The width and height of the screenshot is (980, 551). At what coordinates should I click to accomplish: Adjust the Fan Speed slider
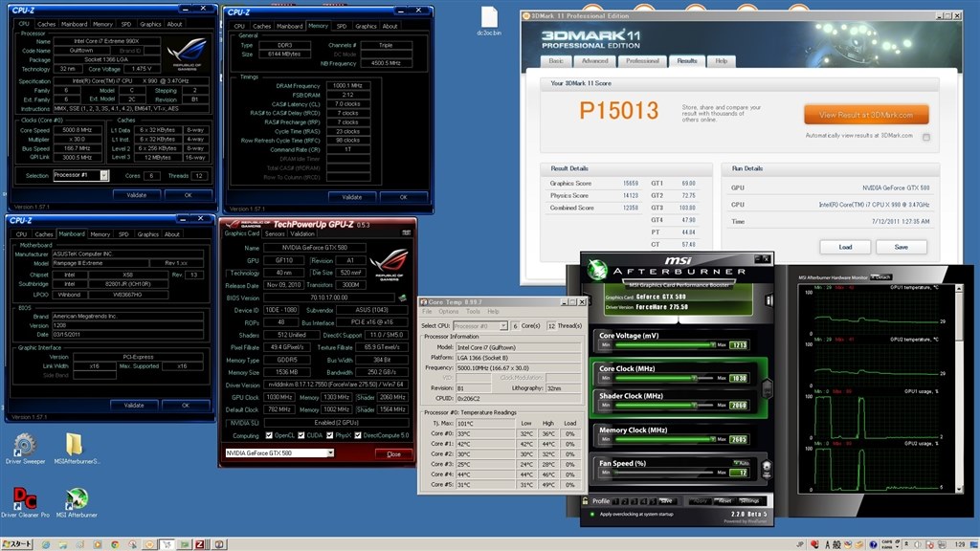pos(664,473)
